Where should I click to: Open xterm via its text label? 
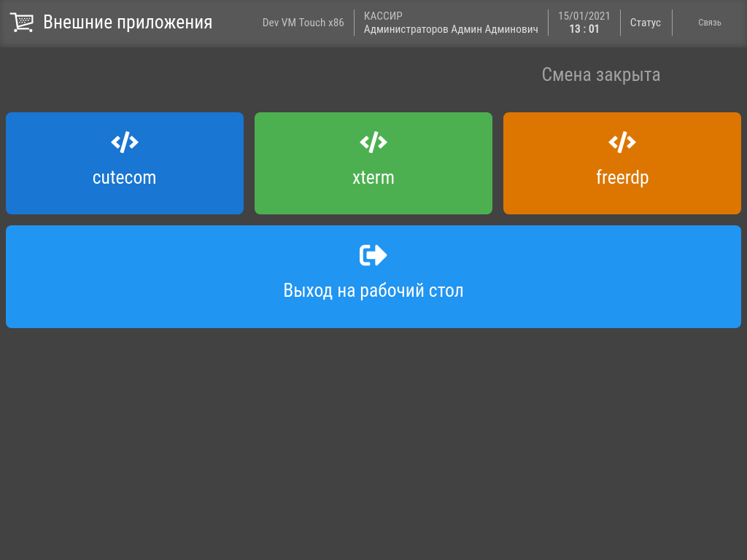[373, 178]
